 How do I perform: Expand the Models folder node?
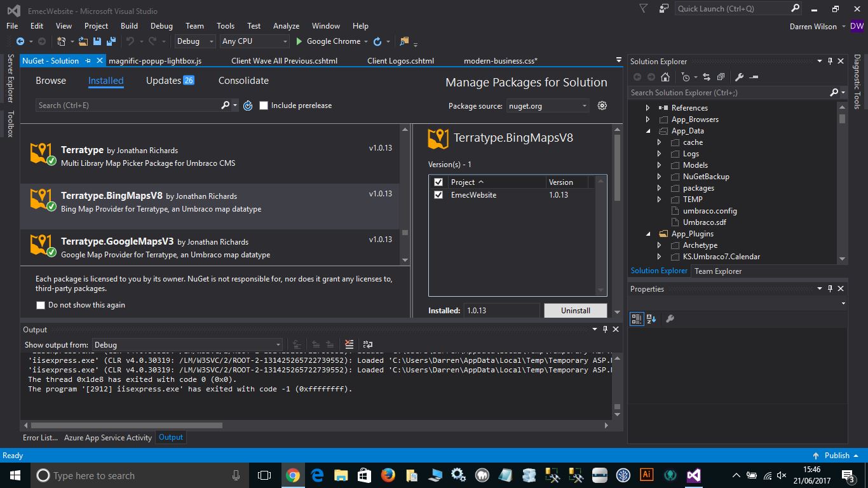coord(660,165)
